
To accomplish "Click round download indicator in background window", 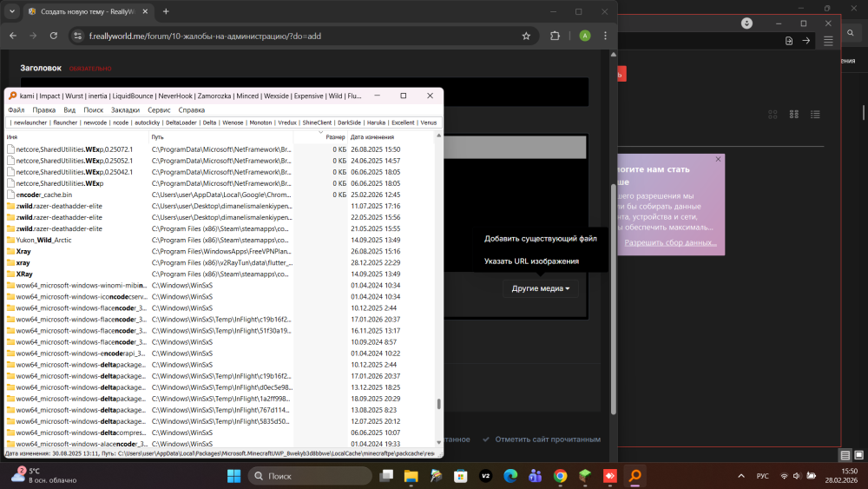I will [x=746, y=23].
